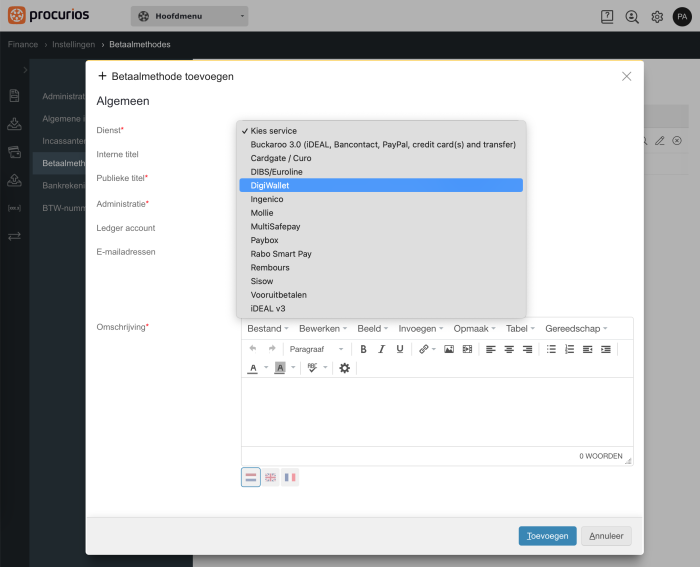
Task: Open sidebar outbox upload icon
Action: point(14,180)
